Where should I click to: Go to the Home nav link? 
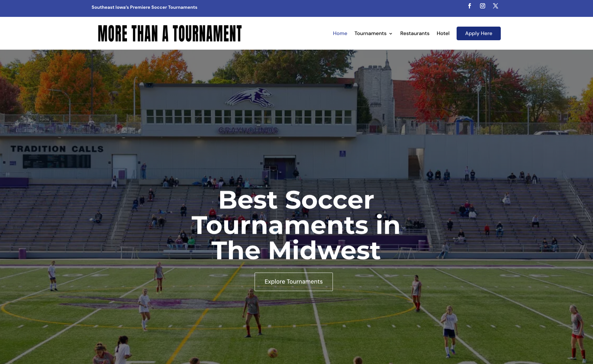click(x=340, y=33)
